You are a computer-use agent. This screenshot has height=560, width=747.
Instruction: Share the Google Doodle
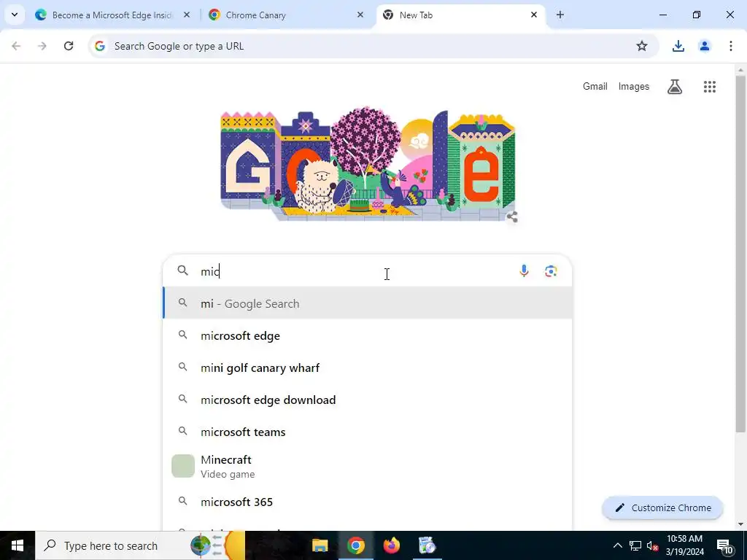click(512, 217)
